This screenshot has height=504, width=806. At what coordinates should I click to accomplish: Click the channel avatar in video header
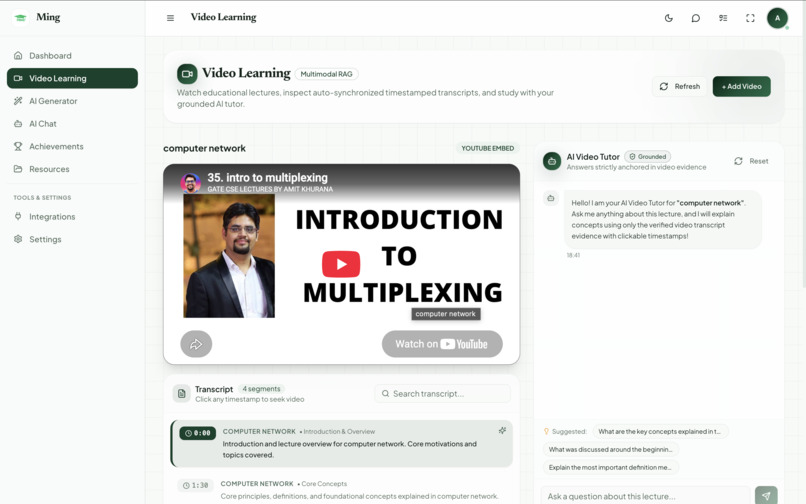click(x=191, y=183)
